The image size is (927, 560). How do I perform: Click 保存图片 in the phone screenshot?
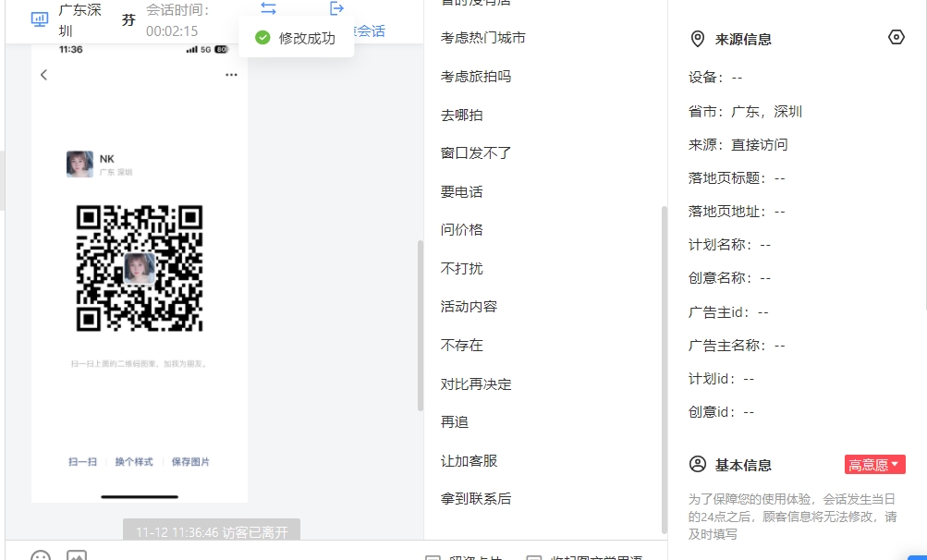[x=190, y=462]
